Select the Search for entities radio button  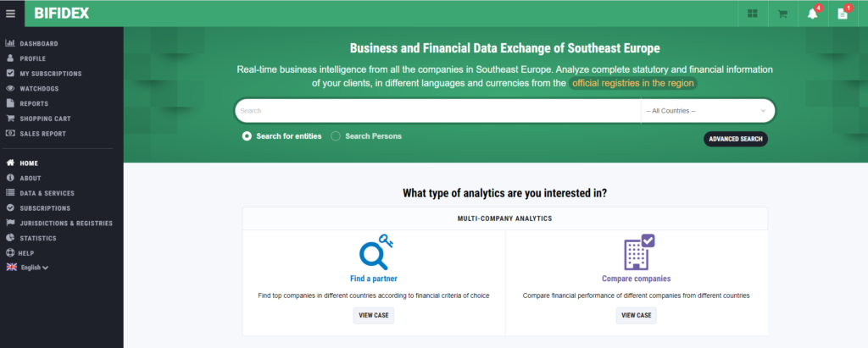coord(247,136)
